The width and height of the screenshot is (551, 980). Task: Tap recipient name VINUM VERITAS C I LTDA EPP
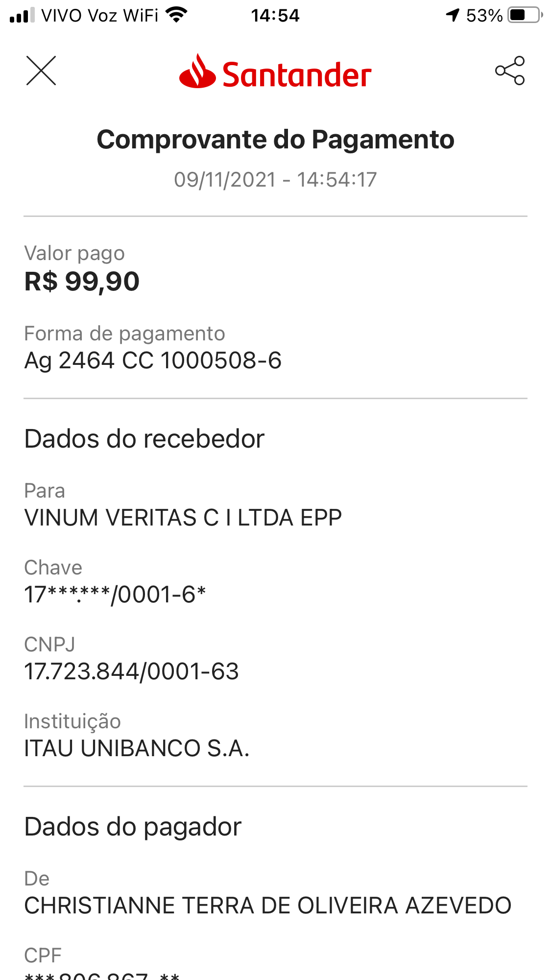tap(183, 518)
